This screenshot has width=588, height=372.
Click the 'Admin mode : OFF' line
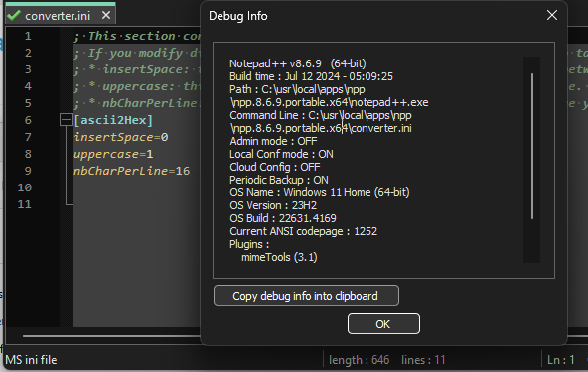point(273,141)
